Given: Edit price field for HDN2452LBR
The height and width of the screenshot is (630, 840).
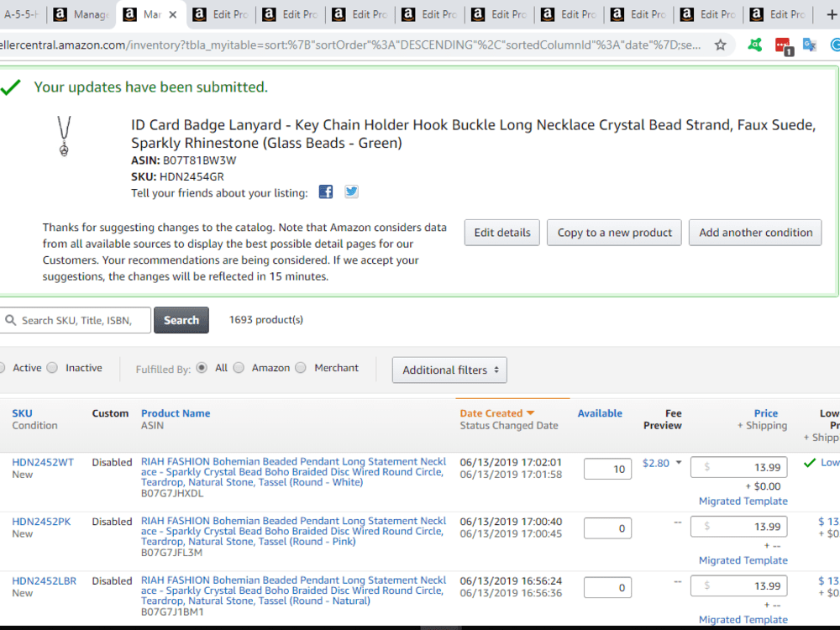Looking at the screenshot, I should tap(738, 586).
